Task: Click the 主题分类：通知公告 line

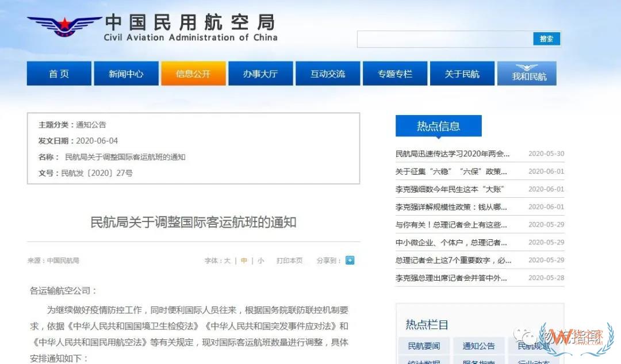Action: (72, 125)
